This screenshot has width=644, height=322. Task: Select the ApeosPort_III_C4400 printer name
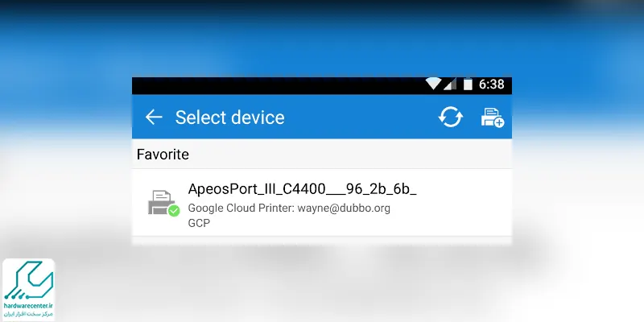click(302, 189)
